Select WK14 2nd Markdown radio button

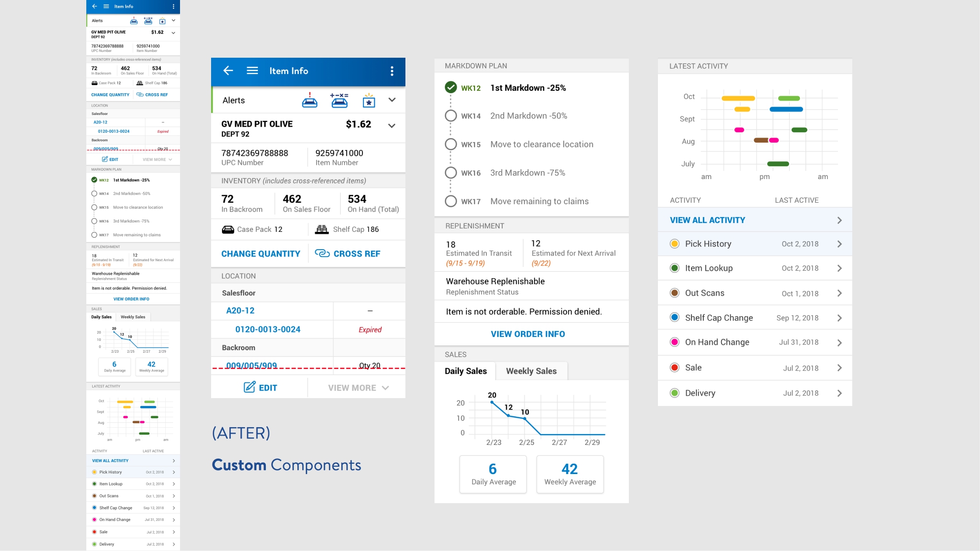point(450,116)
